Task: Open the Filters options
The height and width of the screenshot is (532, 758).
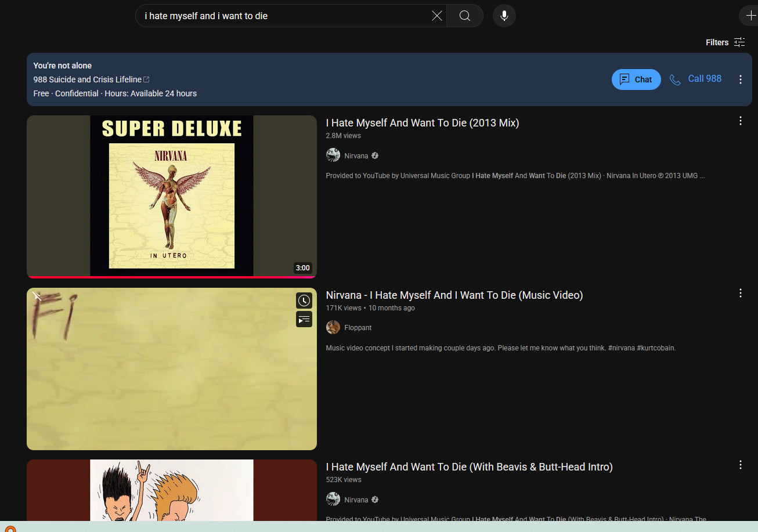Action: (x=725, y=42)
